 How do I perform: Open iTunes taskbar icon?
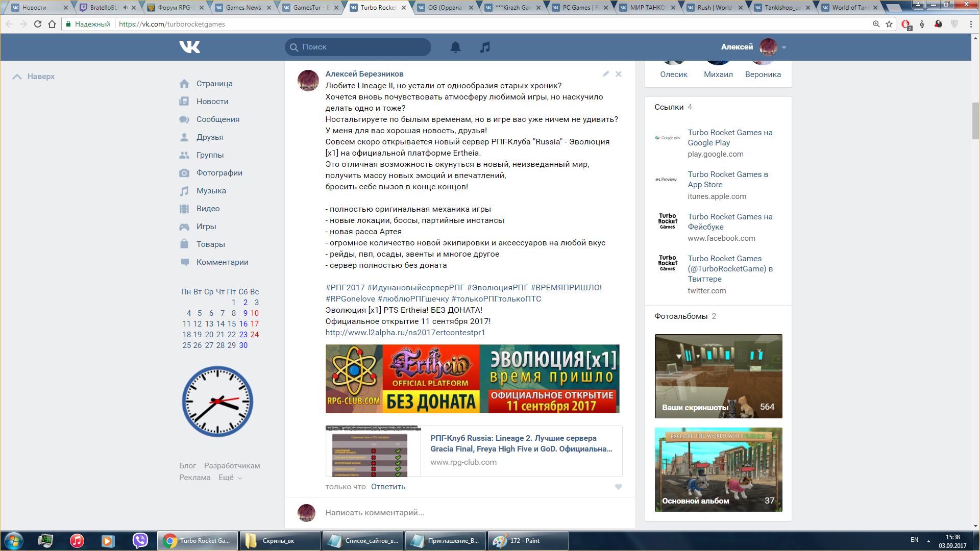[77, 541]
